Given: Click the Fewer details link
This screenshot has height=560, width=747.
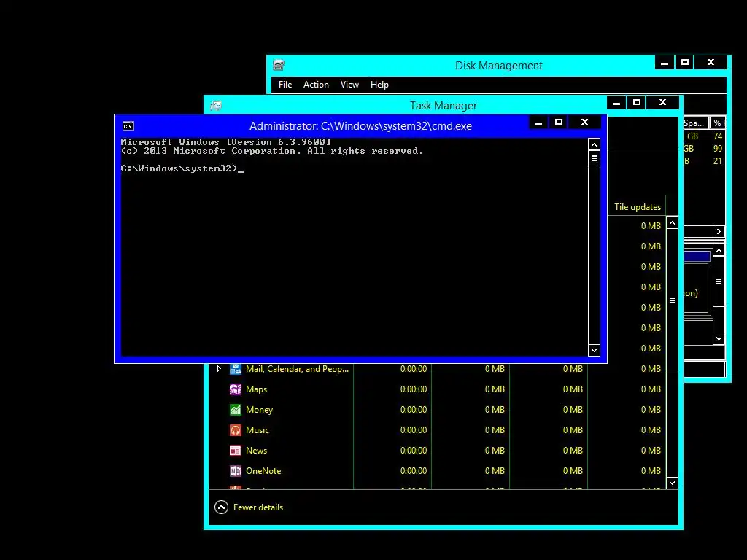Looking at the screenshot, I should pos(258,507).
